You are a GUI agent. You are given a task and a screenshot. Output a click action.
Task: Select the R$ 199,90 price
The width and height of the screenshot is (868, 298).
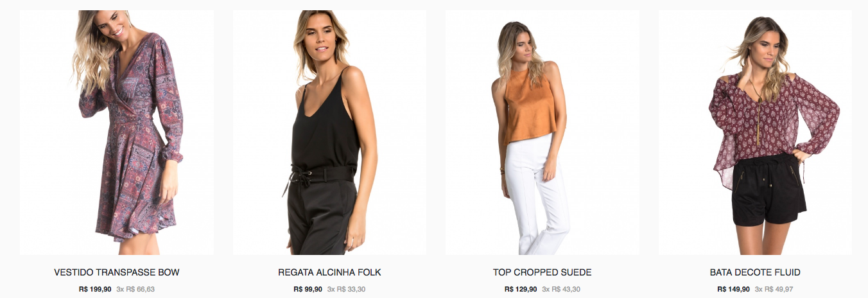95,289
